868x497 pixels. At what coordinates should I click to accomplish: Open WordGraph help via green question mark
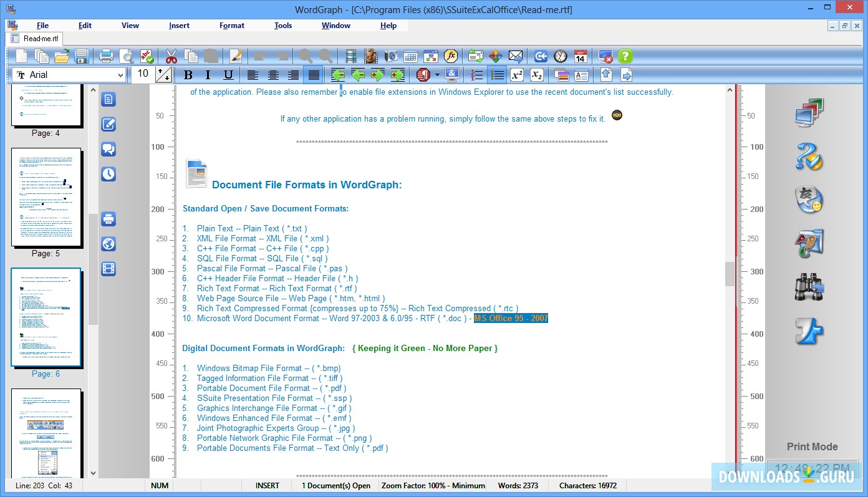[x=624, y=55]
